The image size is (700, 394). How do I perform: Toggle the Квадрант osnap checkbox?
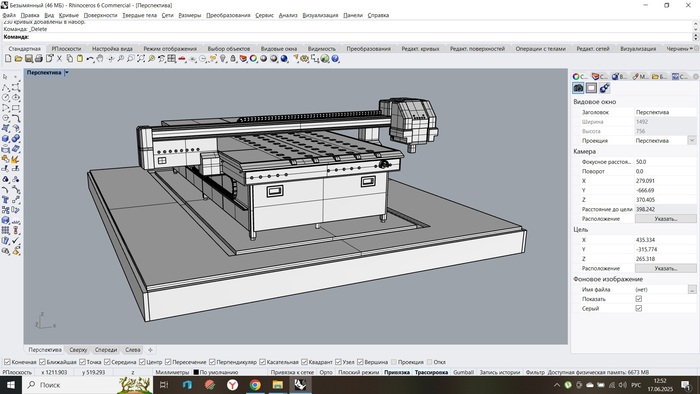[x=304, y=362]
